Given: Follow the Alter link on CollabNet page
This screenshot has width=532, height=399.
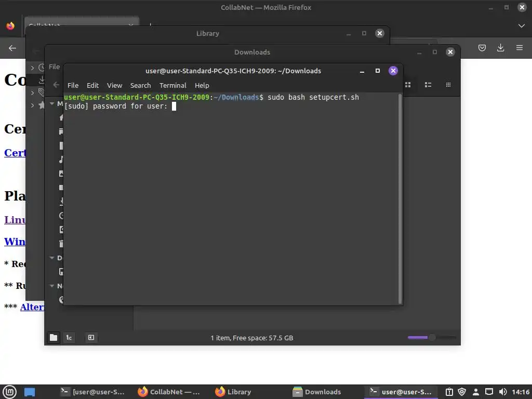Looking at the screenshot, I should (32, 307).
